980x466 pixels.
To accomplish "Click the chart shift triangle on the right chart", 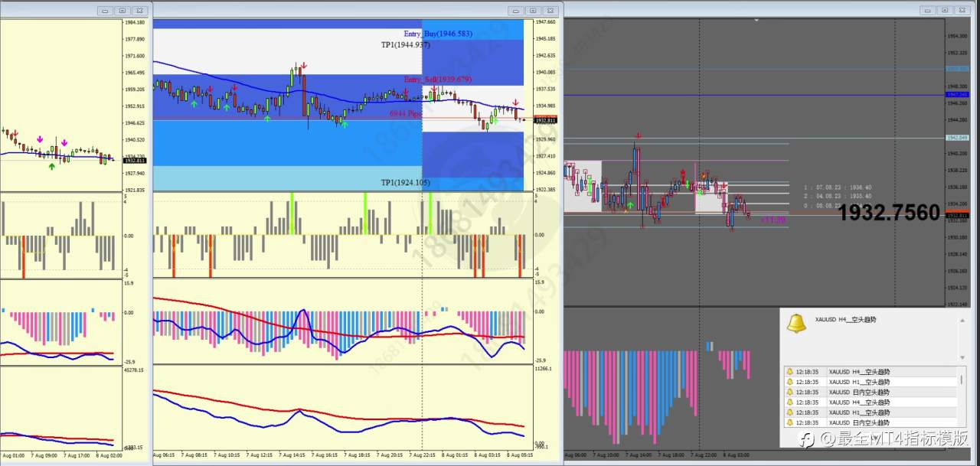I will tap(756, 21).
